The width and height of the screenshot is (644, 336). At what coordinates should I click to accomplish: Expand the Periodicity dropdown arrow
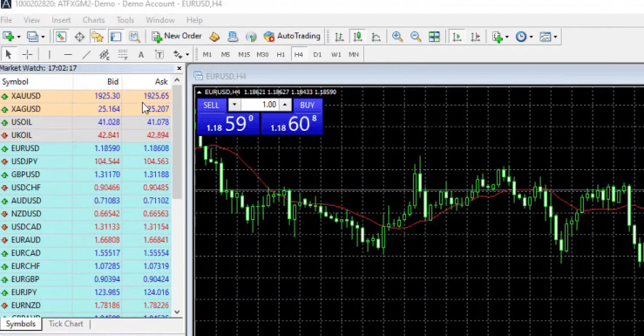(531, 37)
